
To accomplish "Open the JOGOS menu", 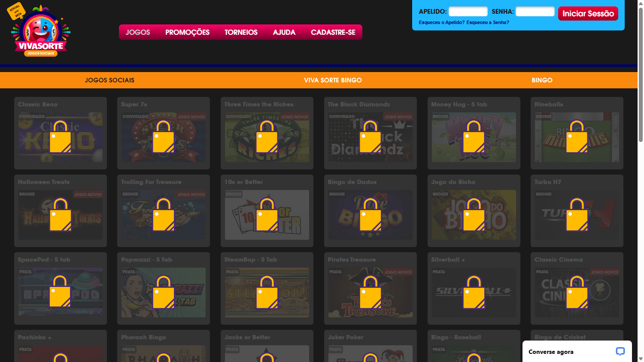I will coord(138,32).
